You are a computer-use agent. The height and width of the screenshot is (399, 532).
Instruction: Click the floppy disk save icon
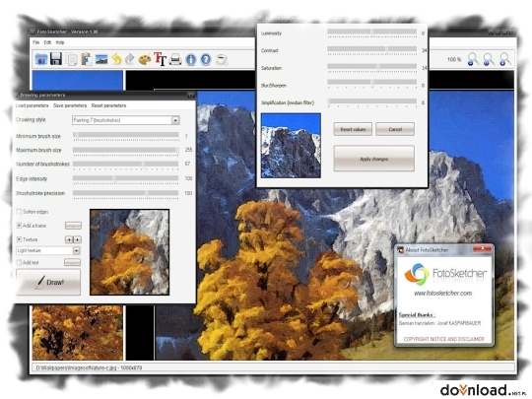tap(56, 59)
